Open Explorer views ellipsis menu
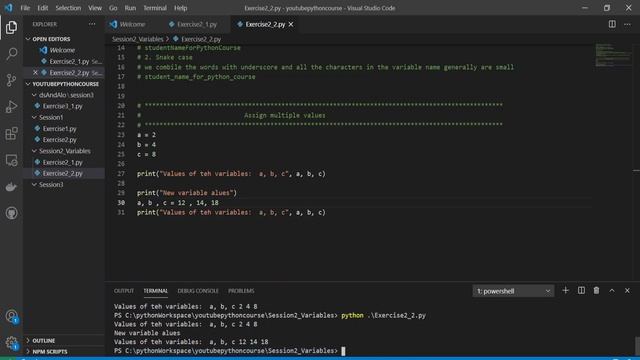The height and width of the screenshot is (360, 640). coord(92,24)
